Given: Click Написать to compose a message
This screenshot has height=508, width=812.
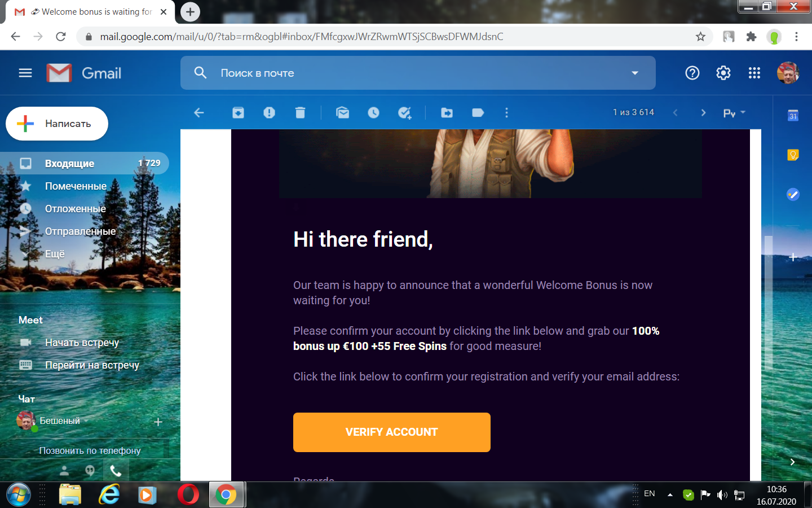Looking at the screenshot, I should 57,124.
